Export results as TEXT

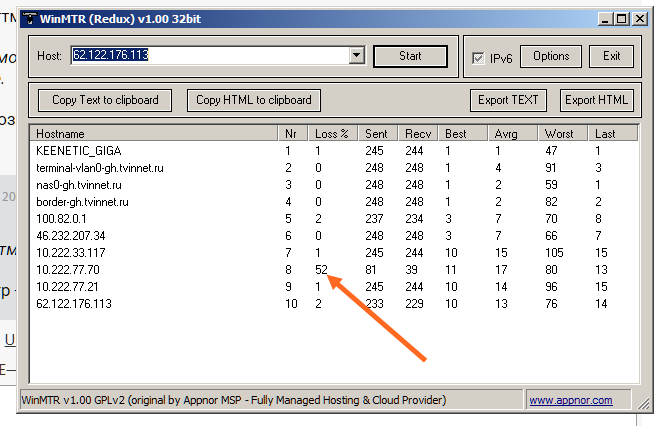509,100
